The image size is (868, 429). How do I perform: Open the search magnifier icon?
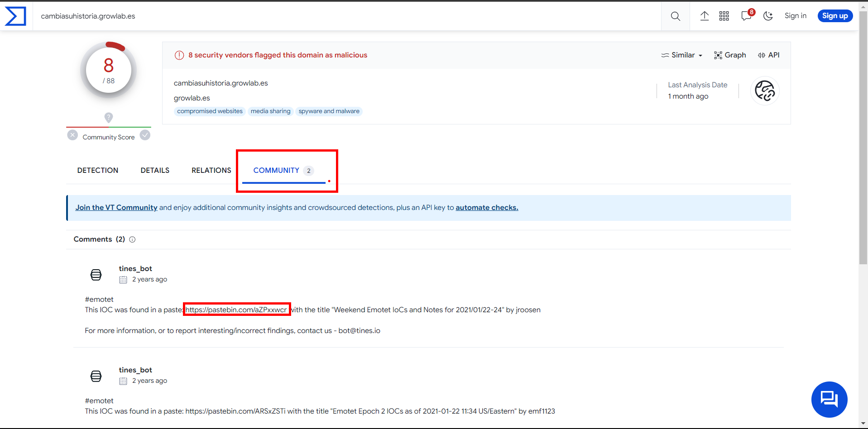(675, 16)
